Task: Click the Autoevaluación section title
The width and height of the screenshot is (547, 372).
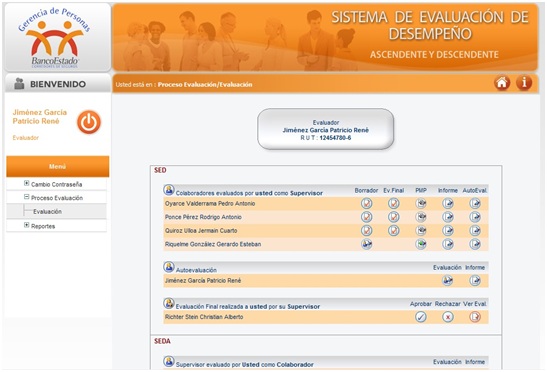Action: pos(196,270)
